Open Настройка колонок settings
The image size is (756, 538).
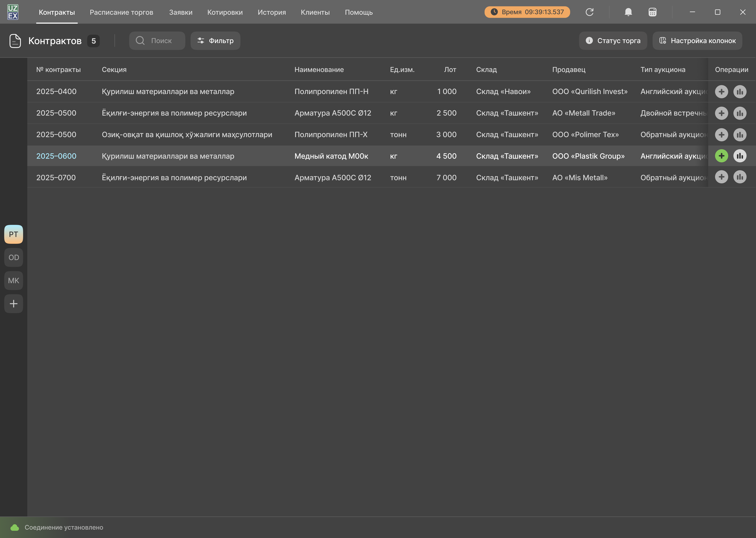pyautogui.click(x=697, y=41)
